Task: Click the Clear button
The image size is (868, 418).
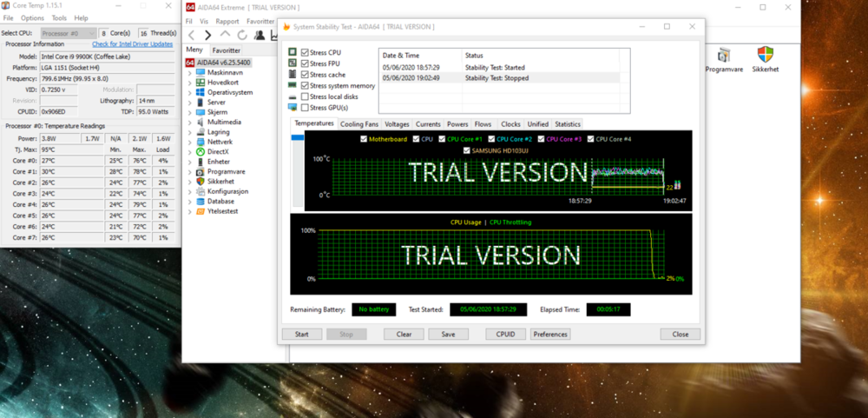Action: [404, 335]
